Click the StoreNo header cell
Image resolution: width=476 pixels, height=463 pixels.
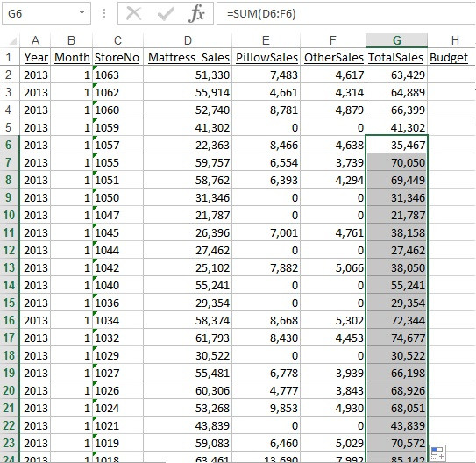[117, 57]
